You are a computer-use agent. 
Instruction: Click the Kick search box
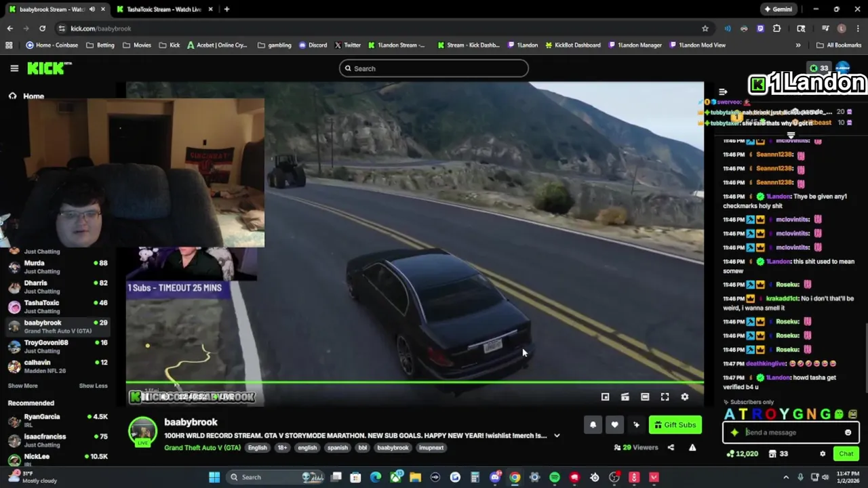click(434, 68)
